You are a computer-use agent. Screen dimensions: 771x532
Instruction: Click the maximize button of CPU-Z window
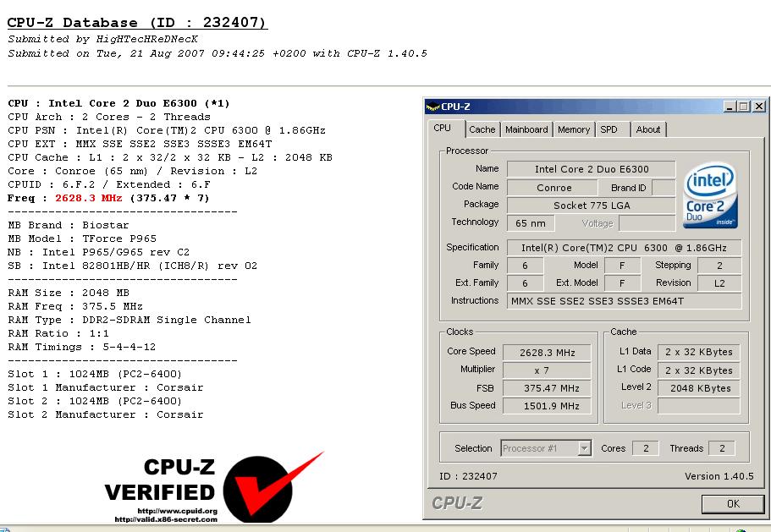coord(744,106)
